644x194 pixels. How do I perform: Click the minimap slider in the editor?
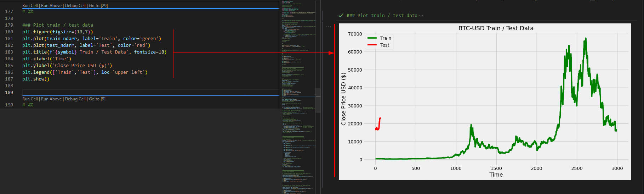tap(318, 100)
